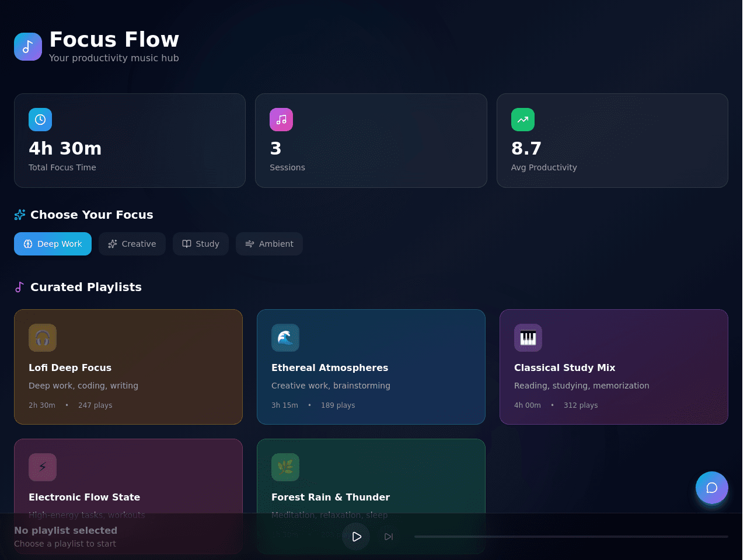Click the sparkle icon beside Choose Your Focus
The width and height of the screenshot is (747, 560).
[20, 215]
